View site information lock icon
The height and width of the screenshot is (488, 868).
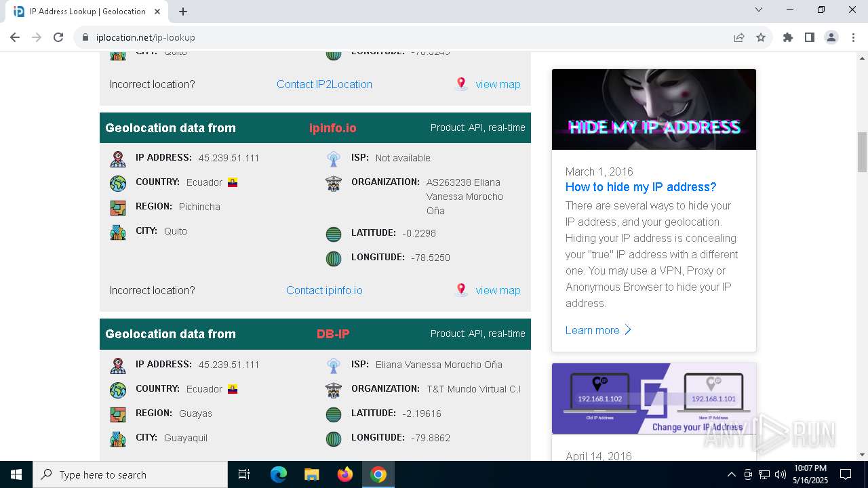[85, 37]
